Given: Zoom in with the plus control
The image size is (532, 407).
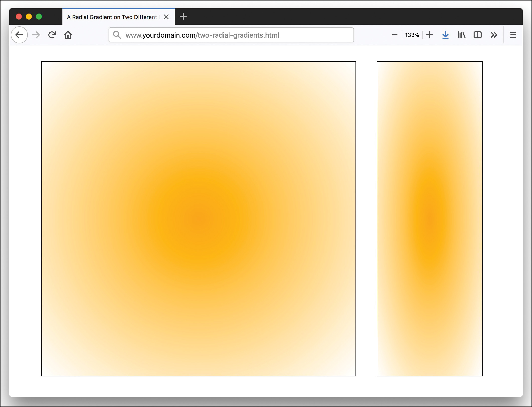Looking at the screenshot, I should tap(429, 35).
